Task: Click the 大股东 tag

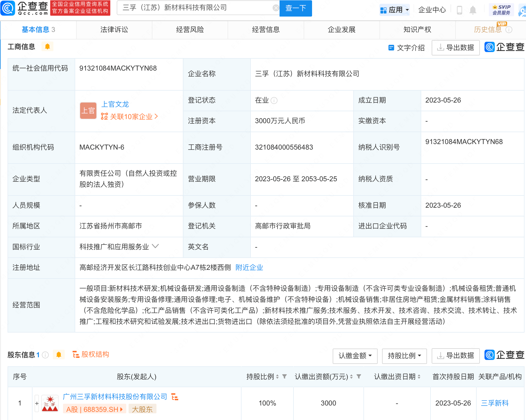Action: [x=142, y=410]
